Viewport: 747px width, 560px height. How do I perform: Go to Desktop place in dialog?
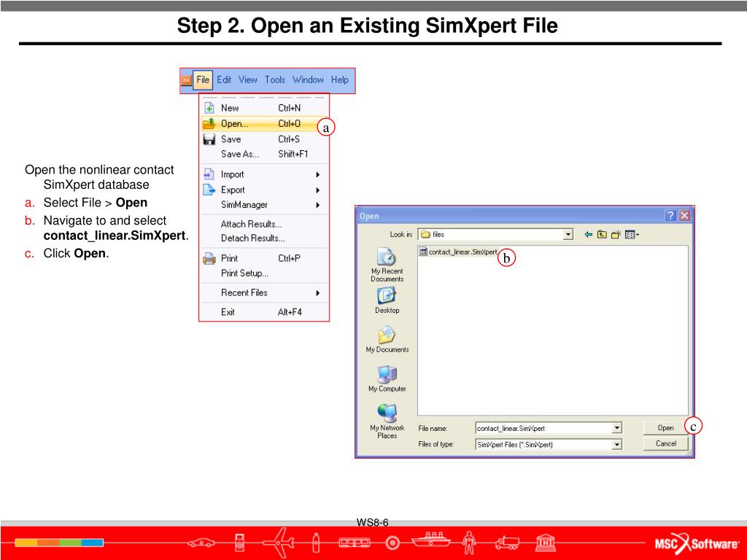pos(387,300)
